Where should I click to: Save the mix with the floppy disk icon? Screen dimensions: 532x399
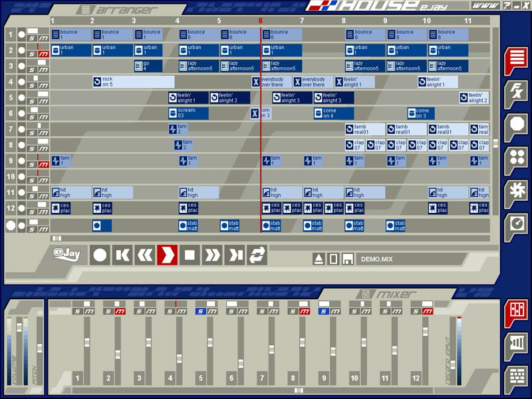click(x=347, y=259)
